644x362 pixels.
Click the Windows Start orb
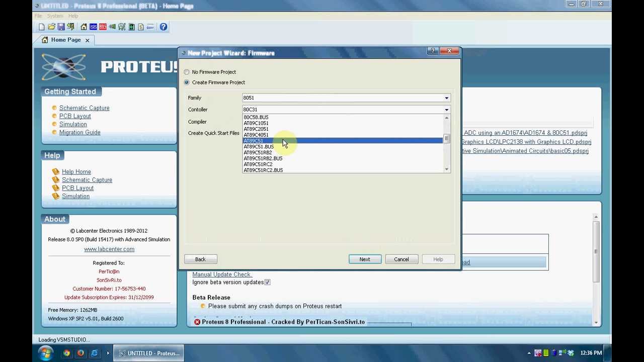point(45,353)
